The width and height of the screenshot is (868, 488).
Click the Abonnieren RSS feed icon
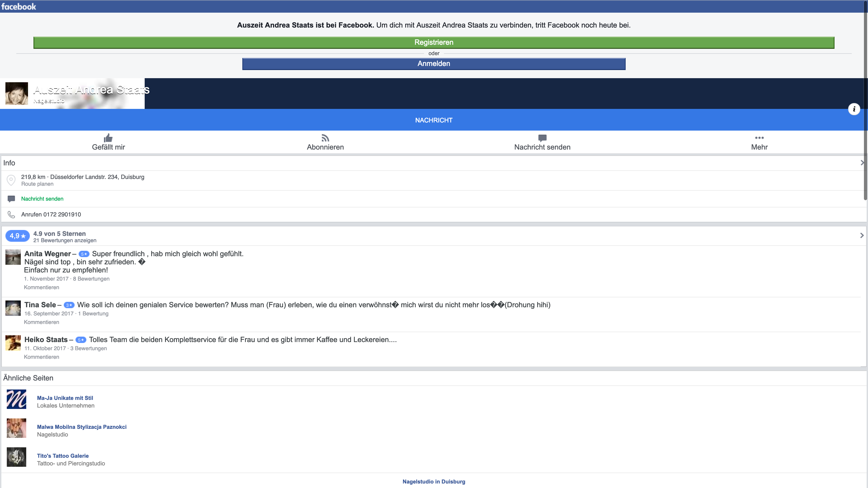pyautogui.click(x=325, y=138)
